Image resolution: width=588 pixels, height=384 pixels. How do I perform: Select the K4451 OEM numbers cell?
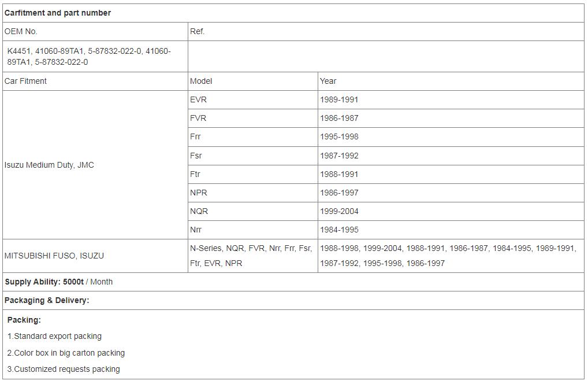95,57
